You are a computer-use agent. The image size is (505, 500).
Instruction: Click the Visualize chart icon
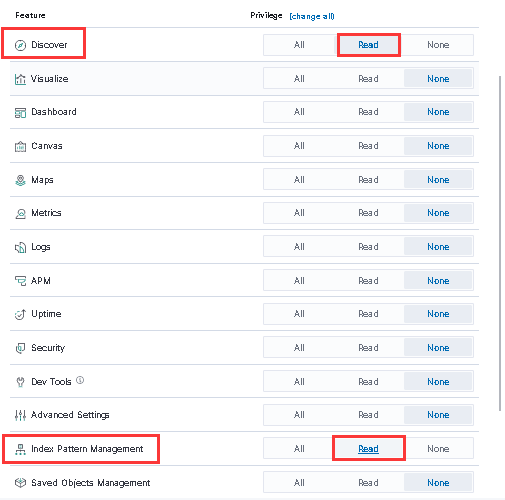[x=20, y=79]
